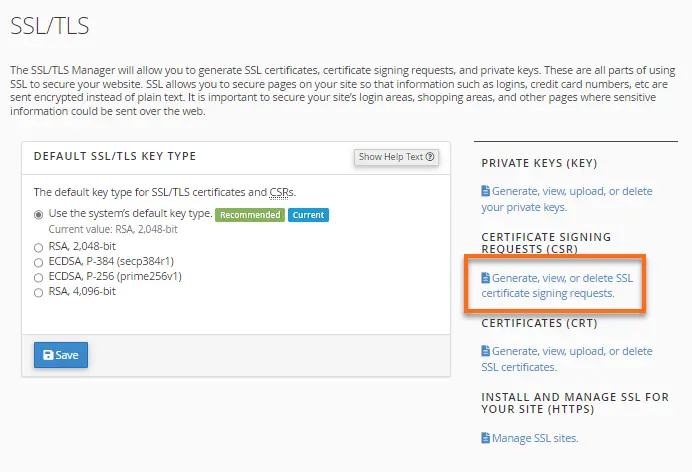The image size is (692, 472).
Task: Click the document icon beside SSL certificates link
Action: point(486,351)
